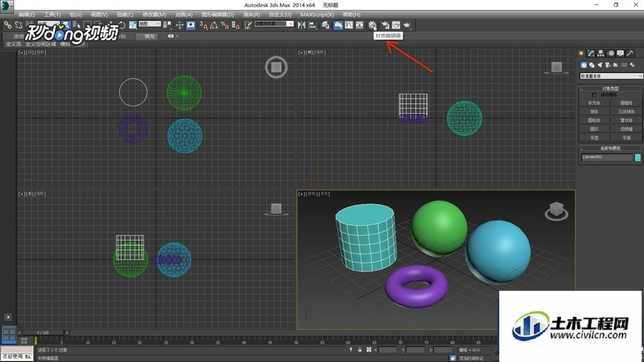
Task: Toggle the 3D Snaps icon
Action: click(x=204, y=25)
